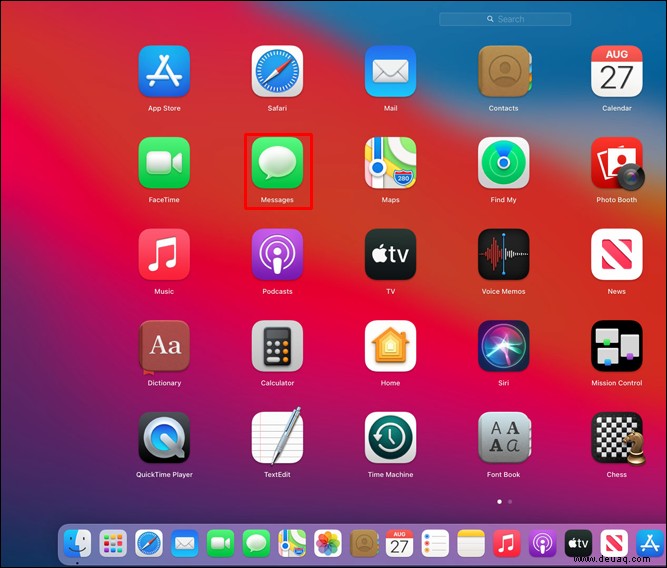Viewport: 667px width, 568px height.
Task: Open the TV app in Launchpad grid
Action: tap(390, 254)
